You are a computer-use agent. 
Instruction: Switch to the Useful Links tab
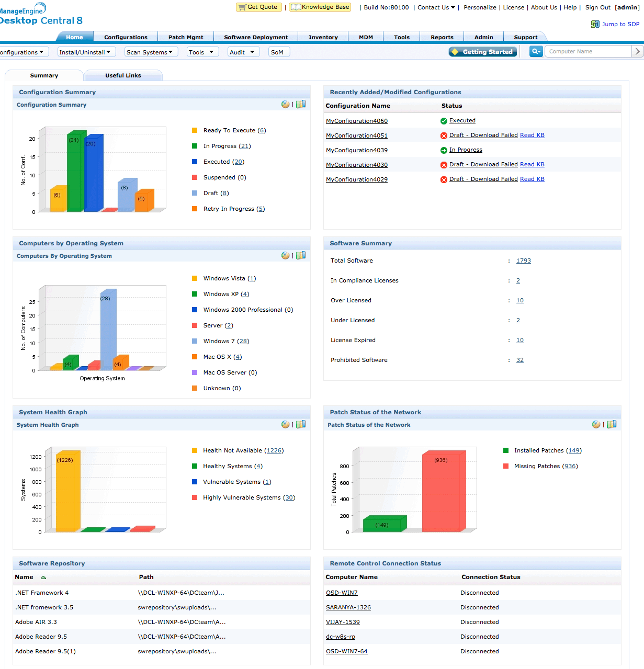point(123,76)
